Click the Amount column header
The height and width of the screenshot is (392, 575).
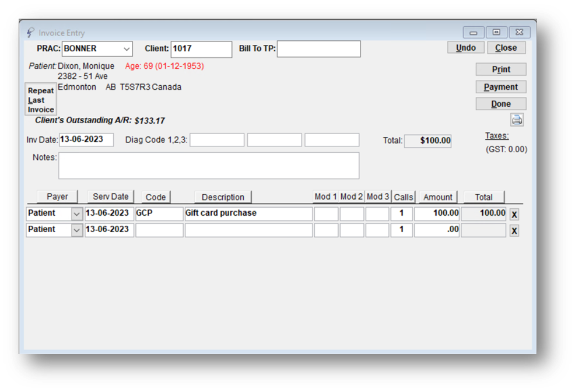click(438, 197)
